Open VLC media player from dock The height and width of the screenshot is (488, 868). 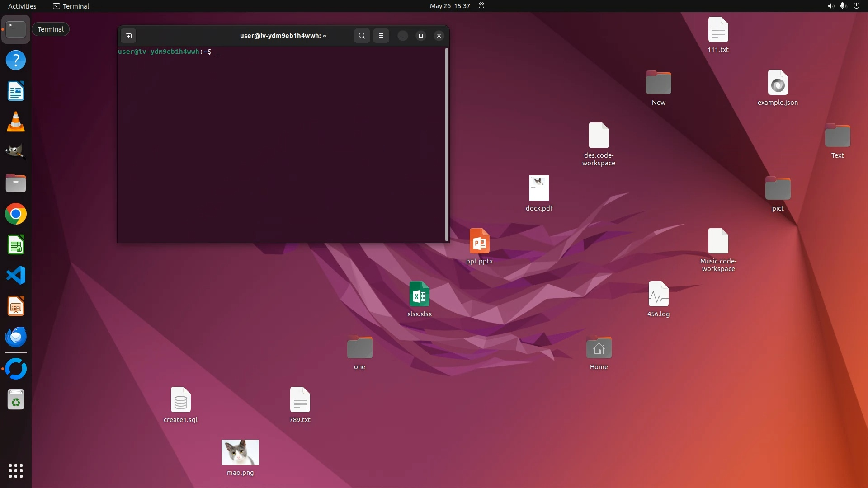tap(16, 122)
